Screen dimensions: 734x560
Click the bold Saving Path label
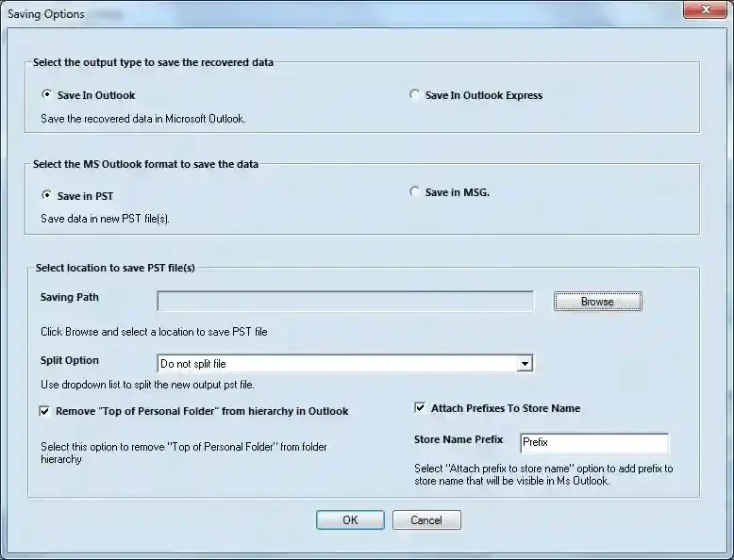click(x=70, y=297)
